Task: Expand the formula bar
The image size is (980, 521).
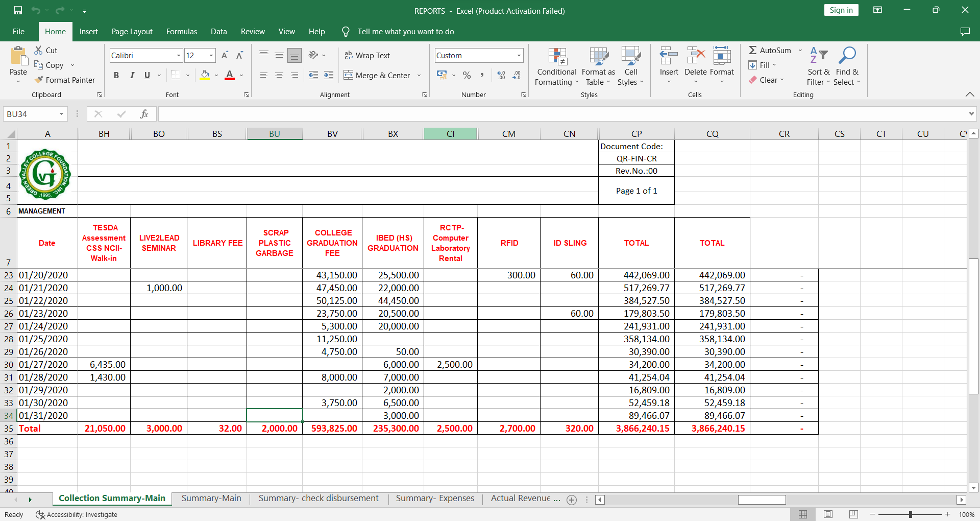Action: pos(971,114)
